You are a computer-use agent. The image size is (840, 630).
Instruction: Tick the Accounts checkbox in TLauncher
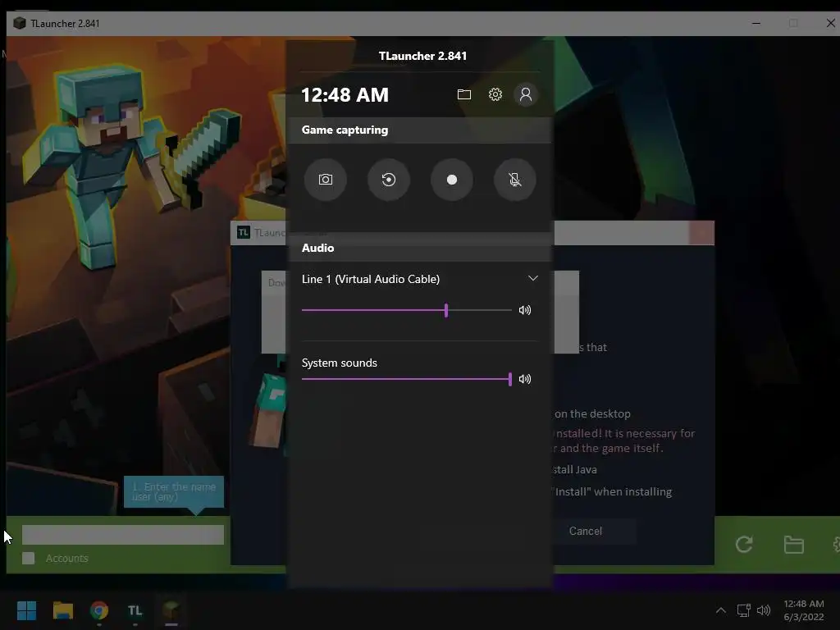(x=29, y=558)
